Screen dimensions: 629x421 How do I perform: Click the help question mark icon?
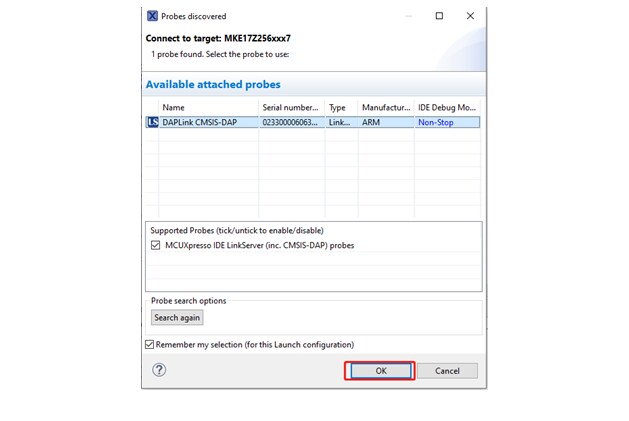(x=159, y=370)
